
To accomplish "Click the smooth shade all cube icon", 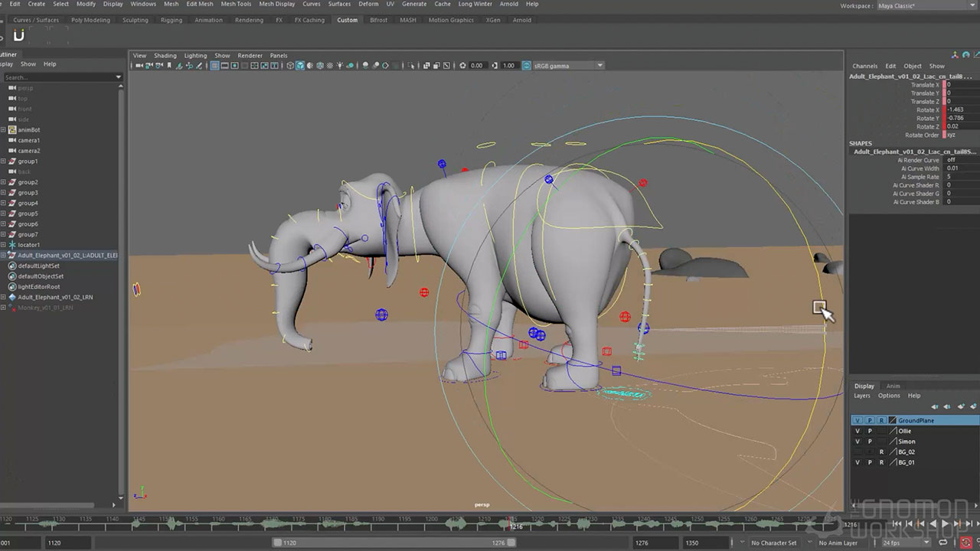I will 300,66.
